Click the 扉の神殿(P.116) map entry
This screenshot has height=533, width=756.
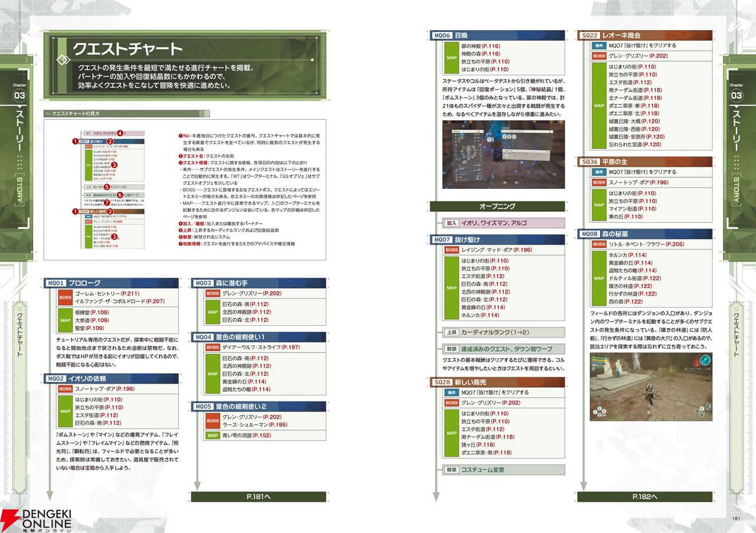coord(481,46)
